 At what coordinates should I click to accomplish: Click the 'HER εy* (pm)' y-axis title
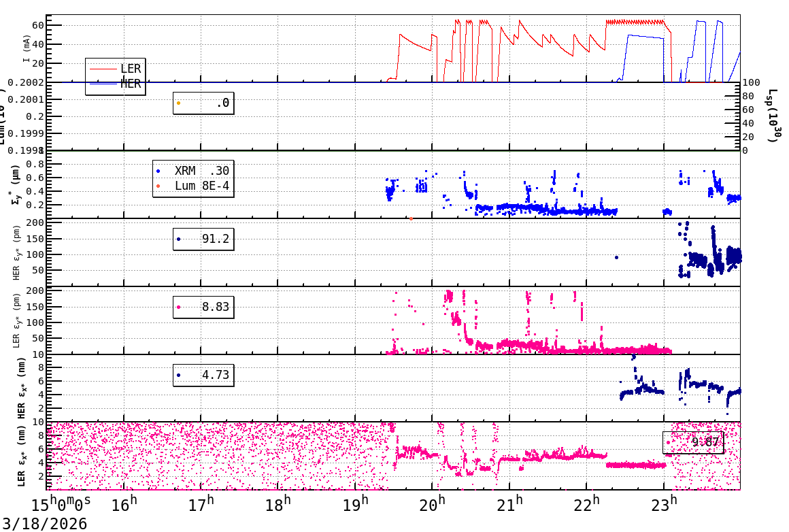(x=16, y=253)
